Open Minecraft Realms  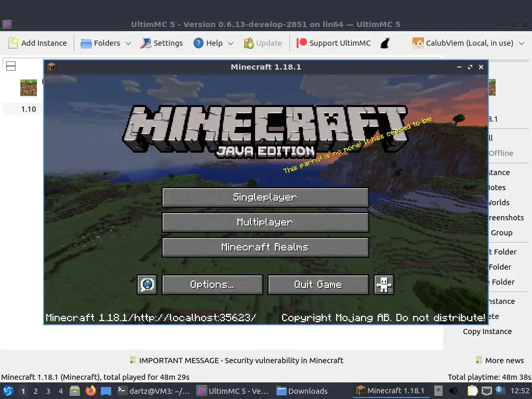tap(265, 247)
